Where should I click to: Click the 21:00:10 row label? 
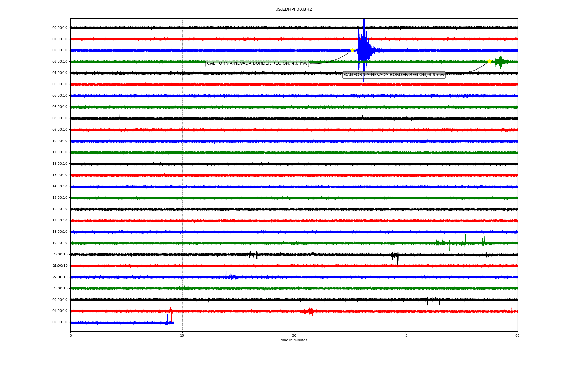pyautogui.click(x=60, y=266)
